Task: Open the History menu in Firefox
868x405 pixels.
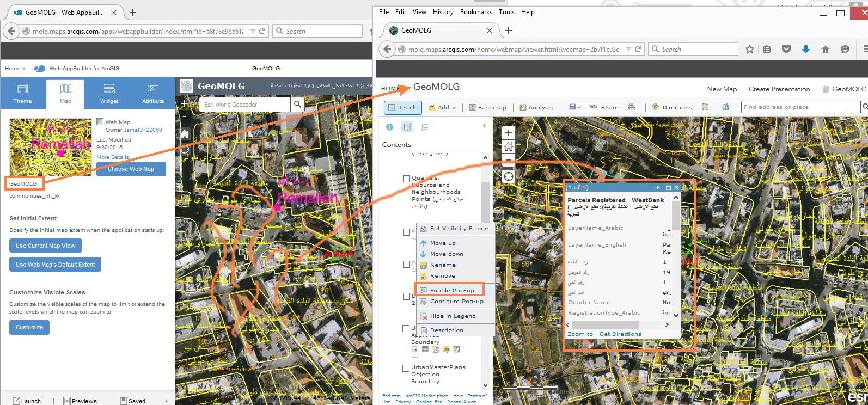Action: 443,12
